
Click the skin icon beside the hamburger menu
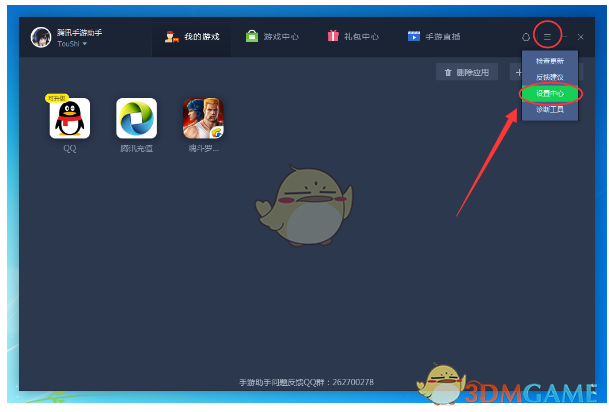[526, 37]
